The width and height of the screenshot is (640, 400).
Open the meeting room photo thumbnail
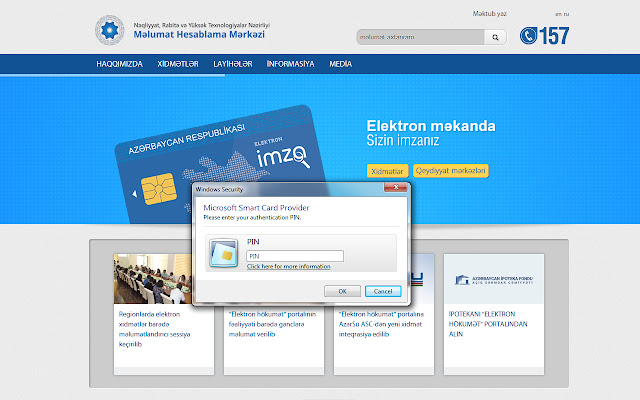(x=153, y=279)
